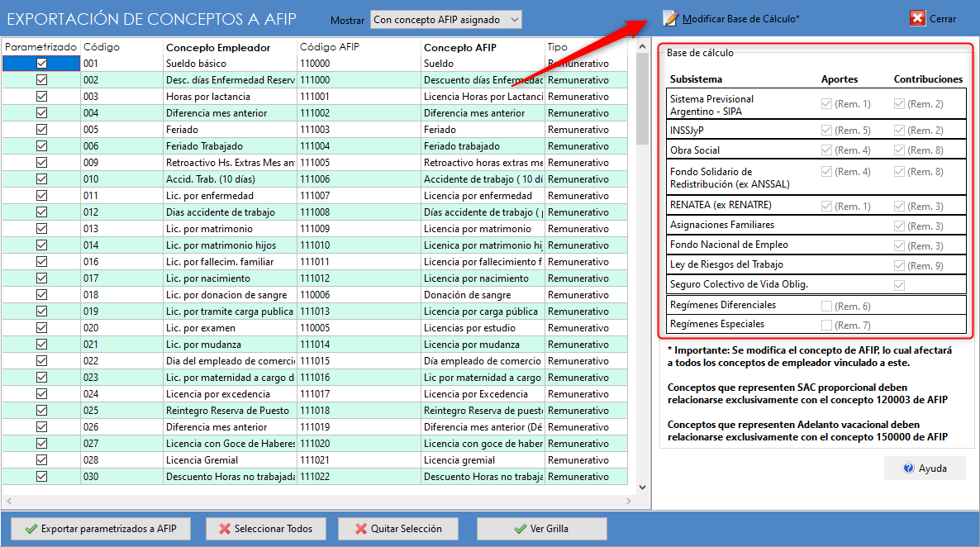Click the vertical scrollbar thumb
Image resolution: width=980 pixels, height=547 pixels.
[643, 99]
